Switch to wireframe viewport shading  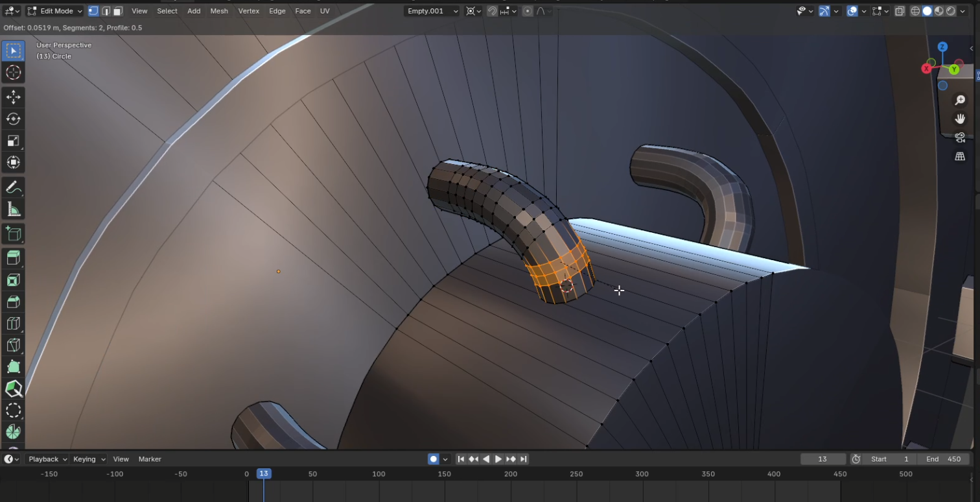[916, 11]
